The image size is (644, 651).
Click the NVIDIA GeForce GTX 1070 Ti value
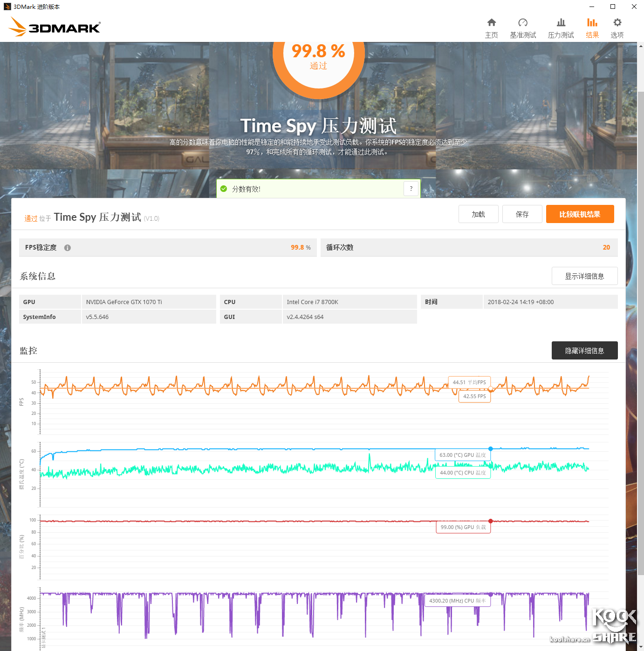pos(124,302)
